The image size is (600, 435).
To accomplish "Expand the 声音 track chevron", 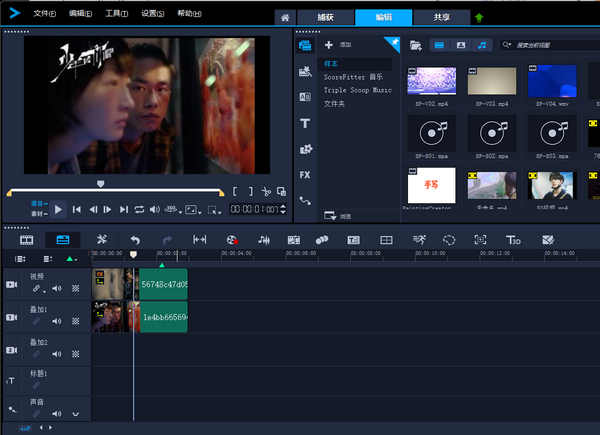I will [75, 414].
